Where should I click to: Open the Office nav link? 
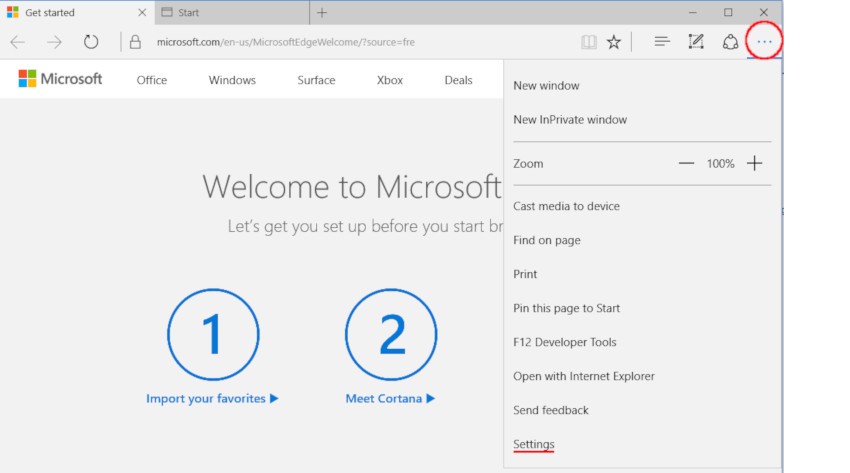tap(152, 80)
